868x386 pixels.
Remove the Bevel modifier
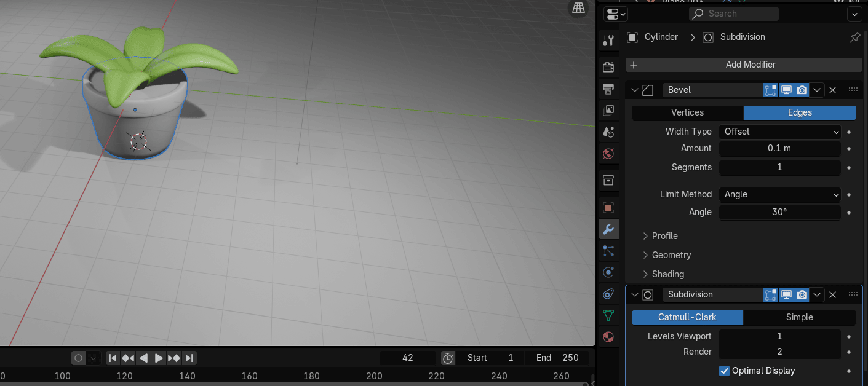tap(832, 90)
